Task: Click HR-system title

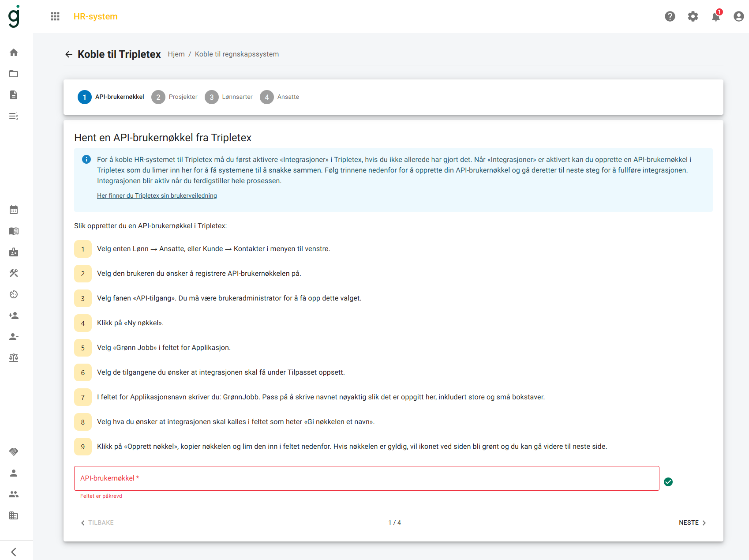Action: tap(95, 16)
